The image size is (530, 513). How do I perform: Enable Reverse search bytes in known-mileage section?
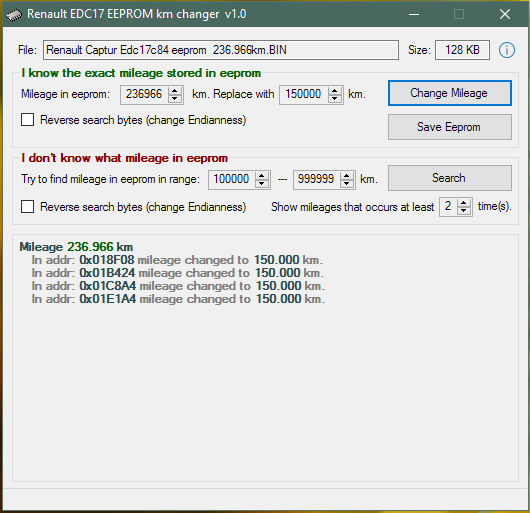(27, 120)
